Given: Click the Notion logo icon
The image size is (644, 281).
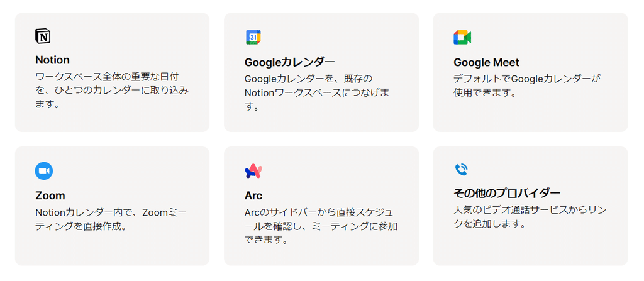Looking at the screenshot, I should (43, 36).
